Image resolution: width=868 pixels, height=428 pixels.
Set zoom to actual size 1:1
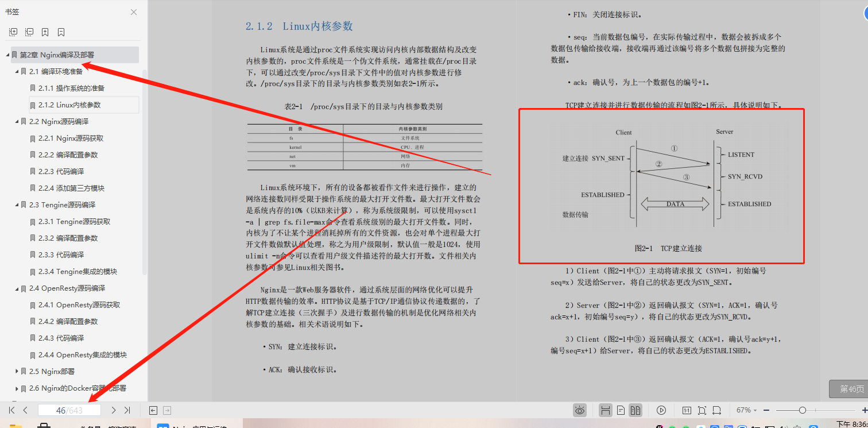pos(687,410)
